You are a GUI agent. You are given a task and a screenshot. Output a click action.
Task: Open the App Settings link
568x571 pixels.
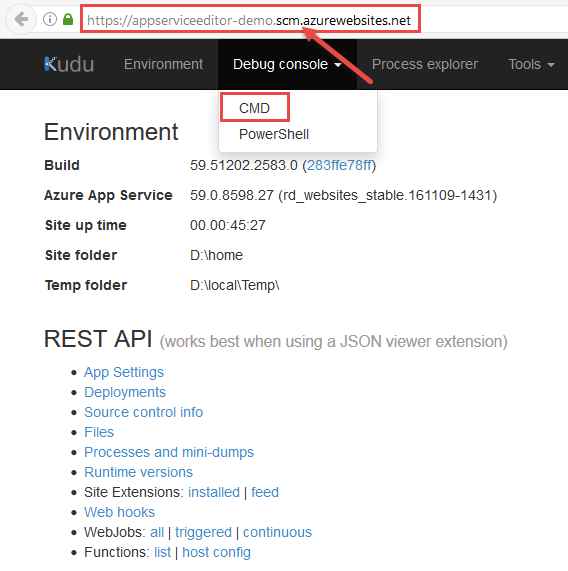click(124, 372)
